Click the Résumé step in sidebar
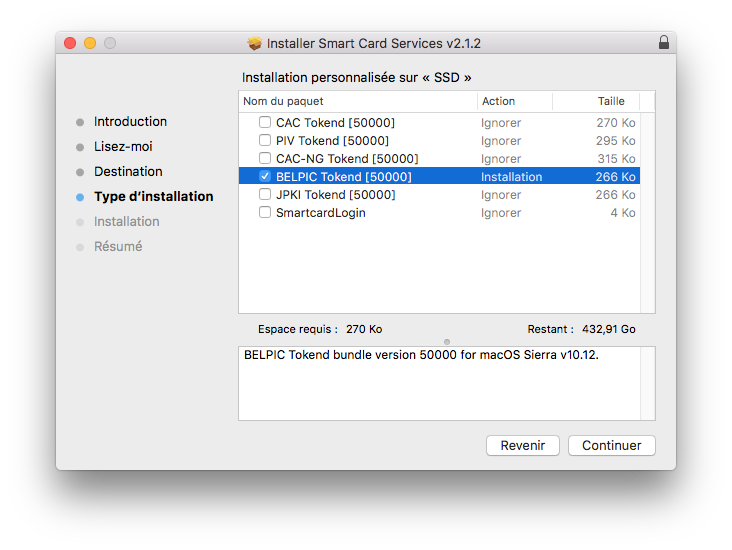The height and width of the screenshot is (550, 732). 118,246
